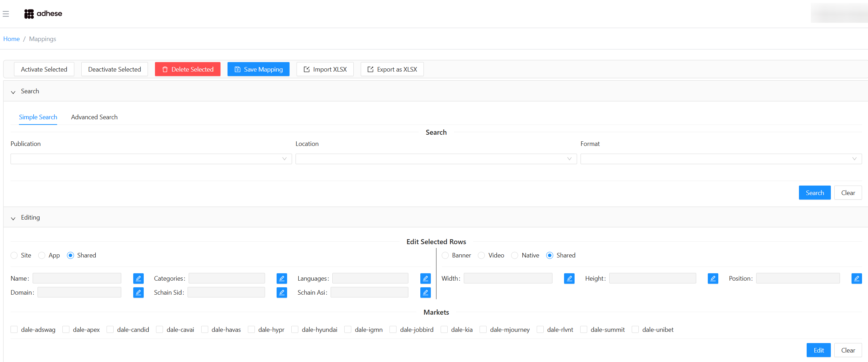Click the pencil icon next to Height
The width and height of the screenshot is (868, 362).
(713, 279)
